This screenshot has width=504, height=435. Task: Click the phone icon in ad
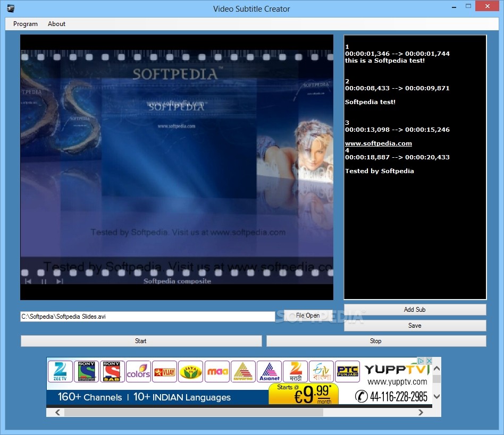point(362,396)
